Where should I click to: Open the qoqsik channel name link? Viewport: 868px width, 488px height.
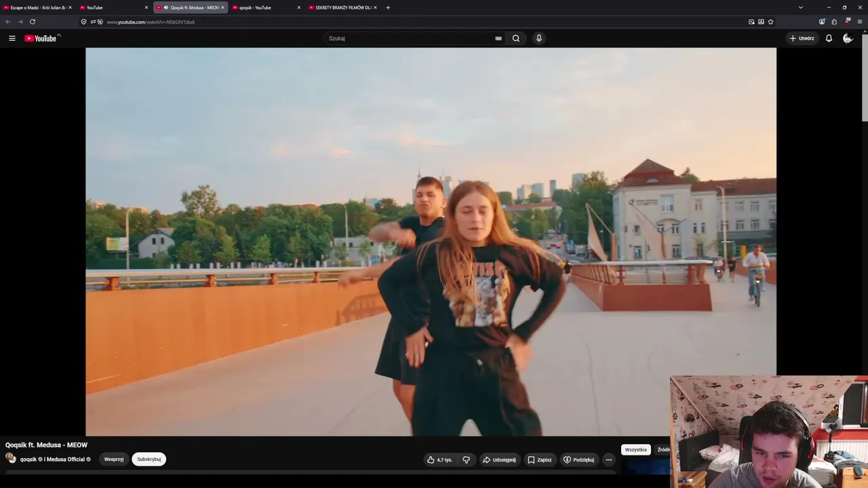tap(28, 460)
